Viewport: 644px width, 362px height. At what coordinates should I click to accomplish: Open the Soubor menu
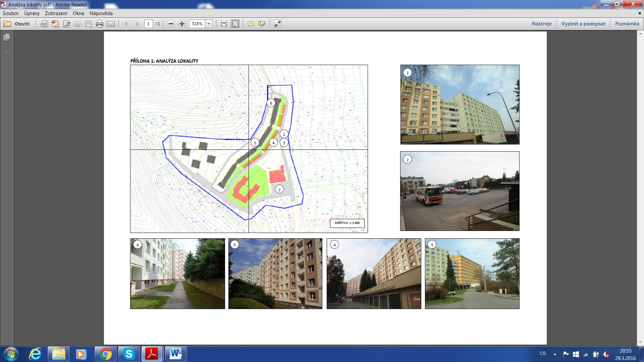point(11,13)
